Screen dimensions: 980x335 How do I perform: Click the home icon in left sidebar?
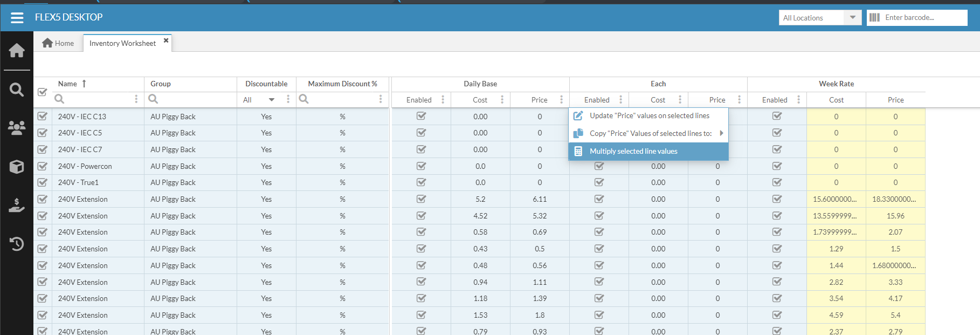17,51
